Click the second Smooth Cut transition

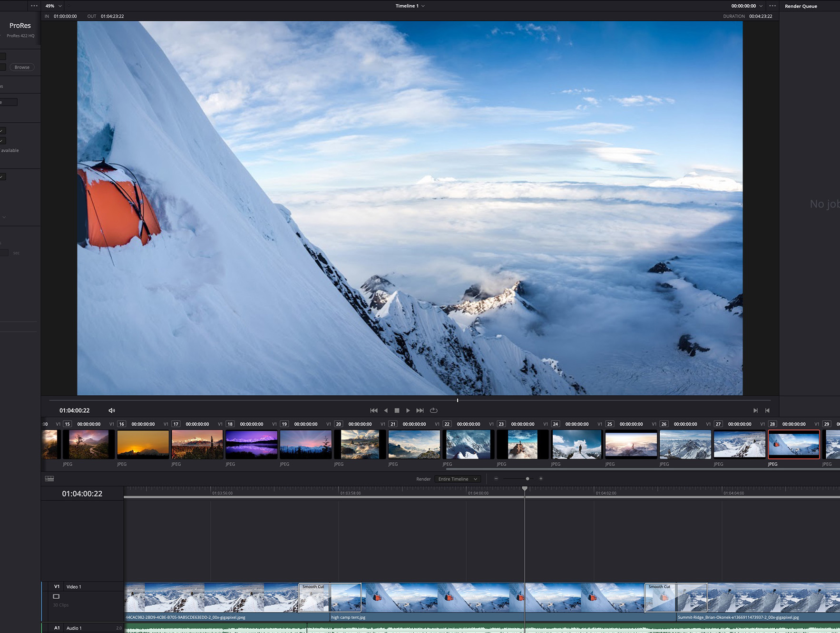pos(676,598)
